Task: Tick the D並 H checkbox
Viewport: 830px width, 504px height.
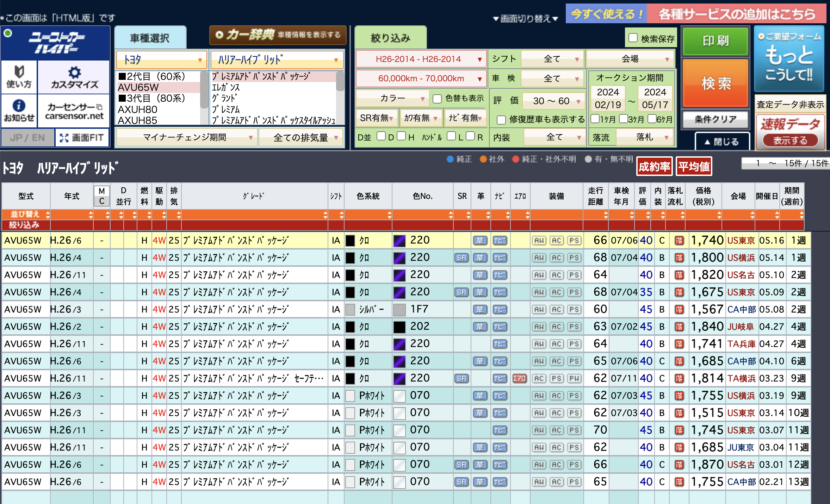Action: pyautogui.click(x=401, y=136)
